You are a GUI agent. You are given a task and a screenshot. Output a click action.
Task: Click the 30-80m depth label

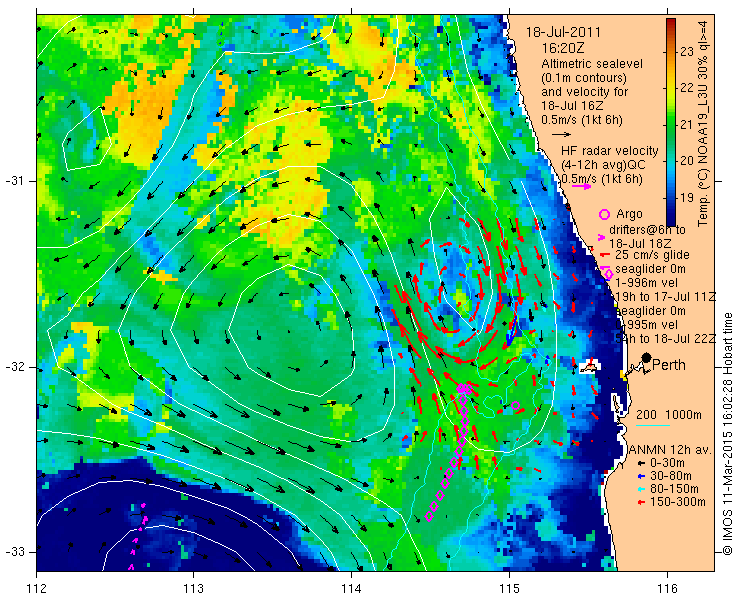[x=671, y=476]
